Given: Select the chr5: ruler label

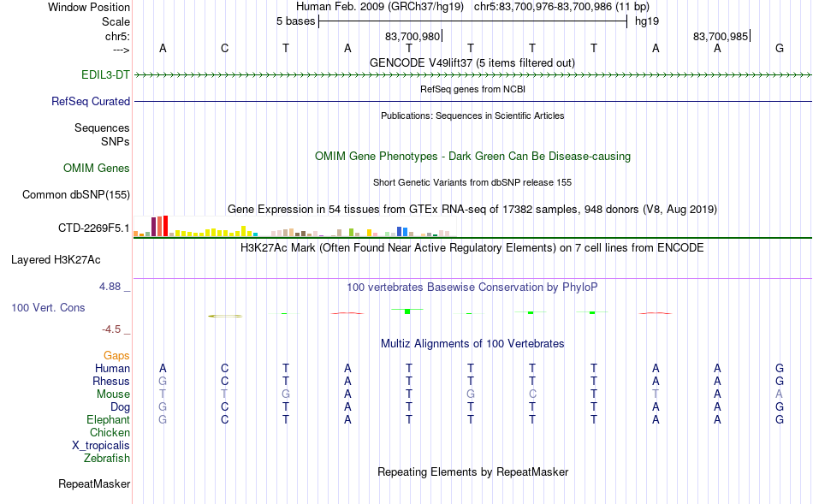Looking at the screenshot, I should 117,36.
